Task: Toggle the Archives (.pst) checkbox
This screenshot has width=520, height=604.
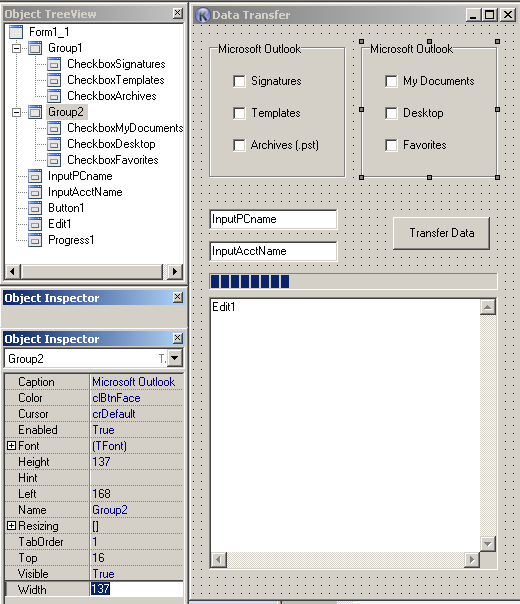Action: click(239, 145)
